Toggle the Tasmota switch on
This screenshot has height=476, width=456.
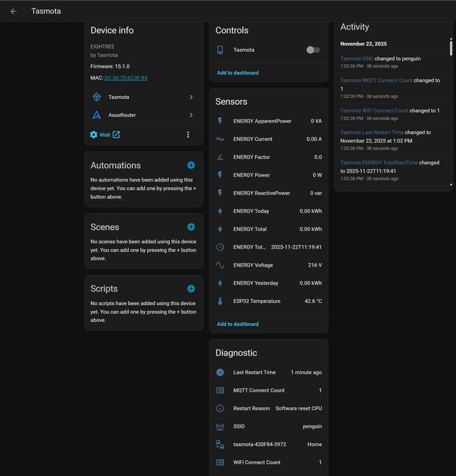point(313,50)
